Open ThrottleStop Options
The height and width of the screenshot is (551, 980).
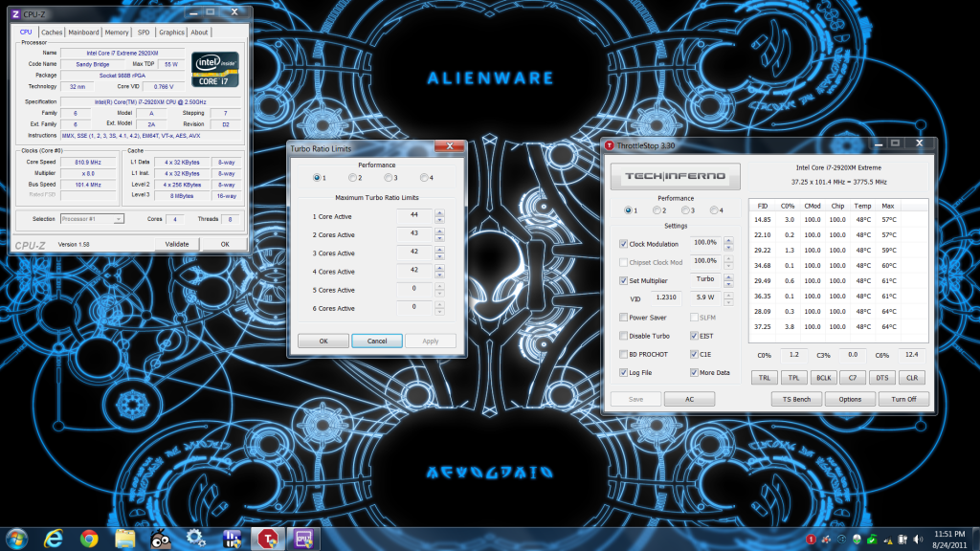(x=850, y=399)
